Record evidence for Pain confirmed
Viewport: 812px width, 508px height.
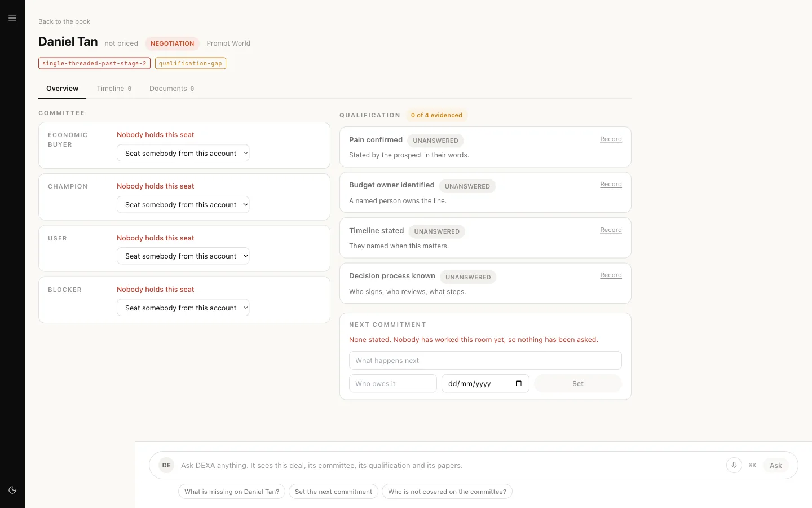(611, 139)
